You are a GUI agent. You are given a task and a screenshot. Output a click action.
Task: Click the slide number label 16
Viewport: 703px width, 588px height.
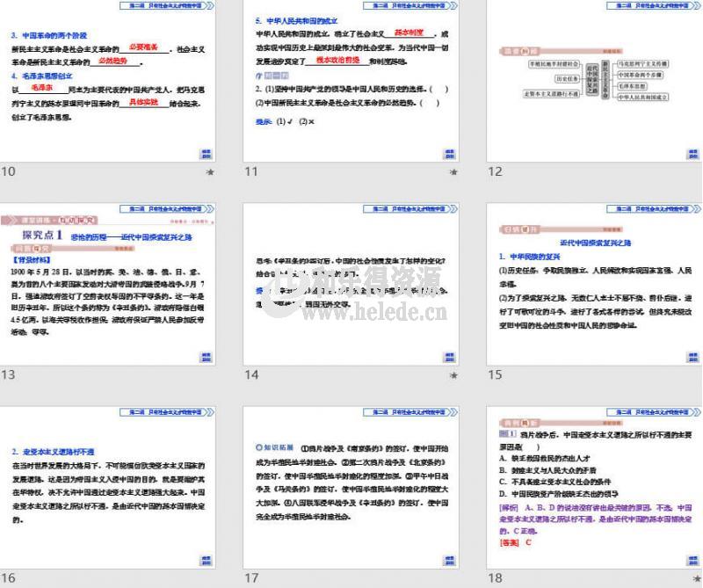click(x=8, y=577)
